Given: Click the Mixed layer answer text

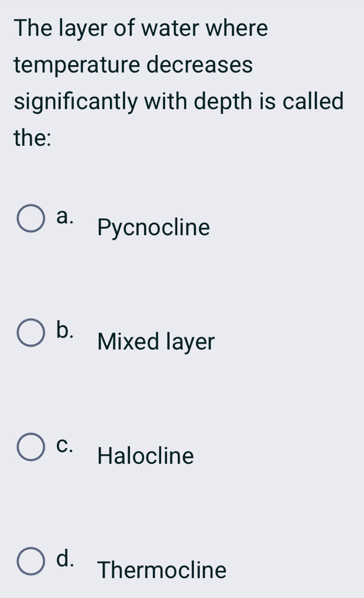Looking at the screenshot, I should [x=156, y=341].
